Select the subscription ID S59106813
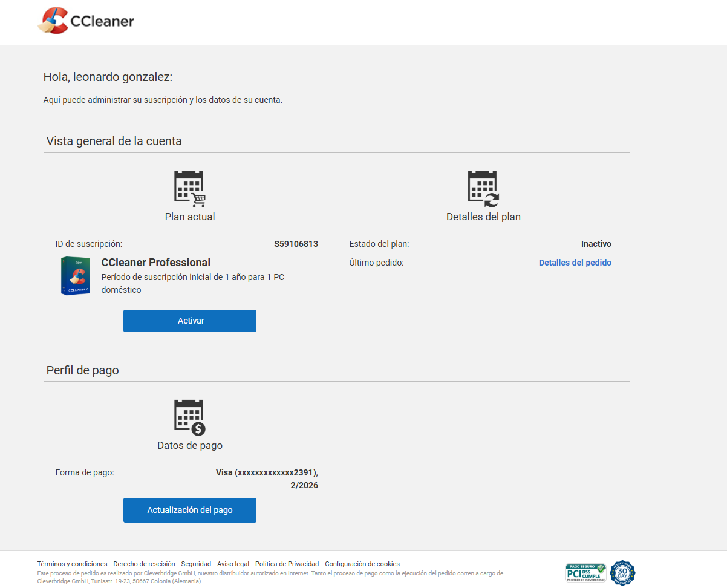 [296, 244]
